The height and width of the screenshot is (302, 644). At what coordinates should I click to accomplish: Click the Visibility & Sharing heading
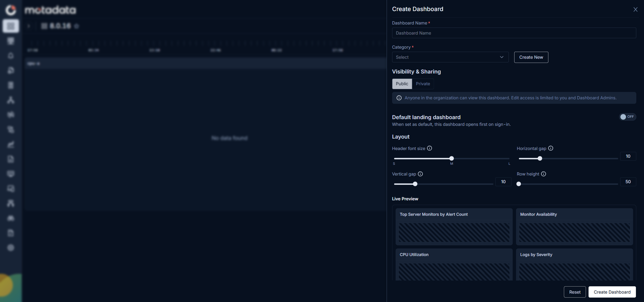tap(416, 72)
